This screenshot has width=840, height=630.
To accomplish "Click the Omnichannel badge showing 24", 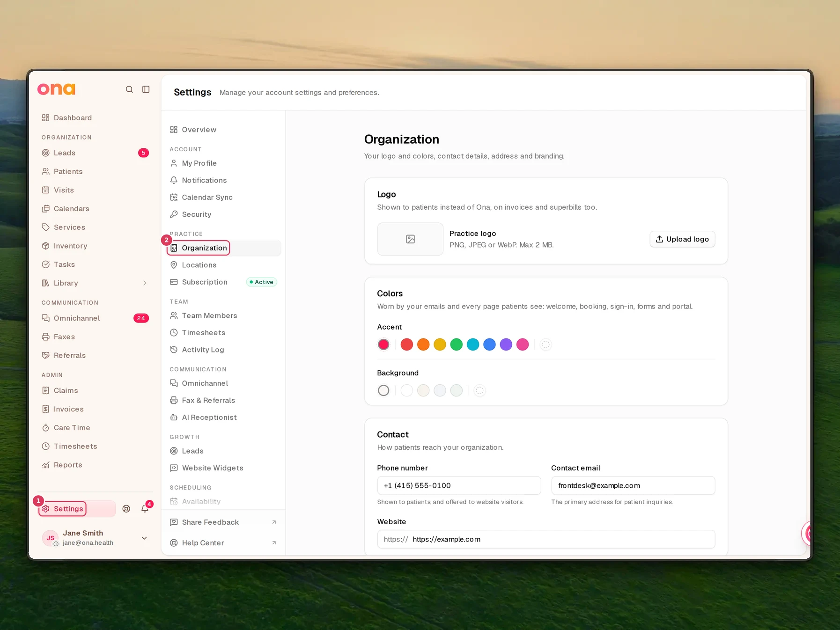I will [141, 318].
